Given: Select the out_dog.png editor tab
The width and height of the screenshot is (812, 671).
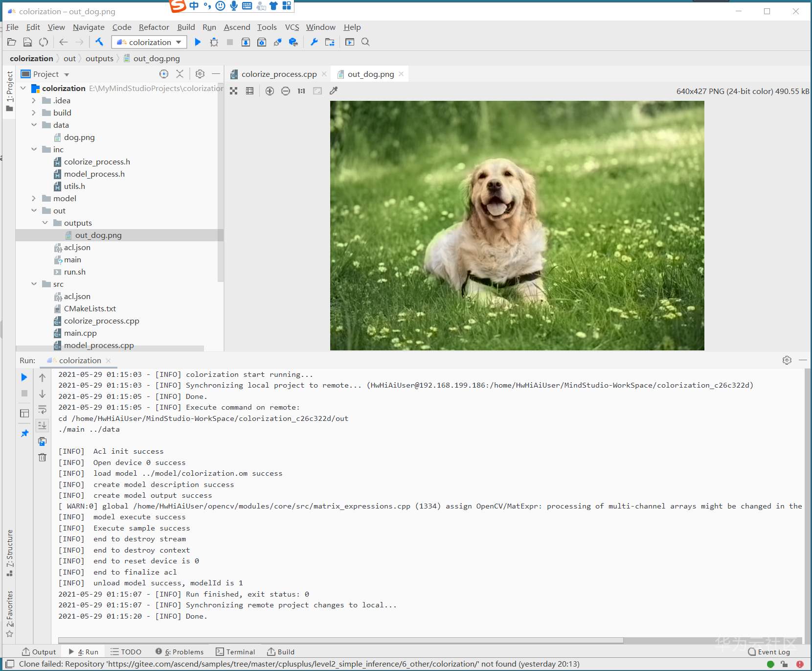Looking at the screenshot, I should [370, 74].
